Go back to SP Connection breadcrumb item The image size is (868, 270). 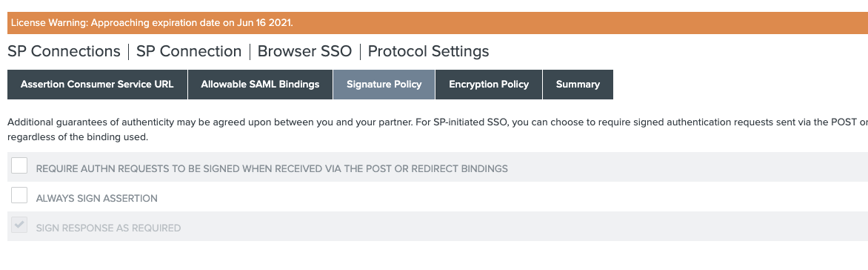[189, 52]
